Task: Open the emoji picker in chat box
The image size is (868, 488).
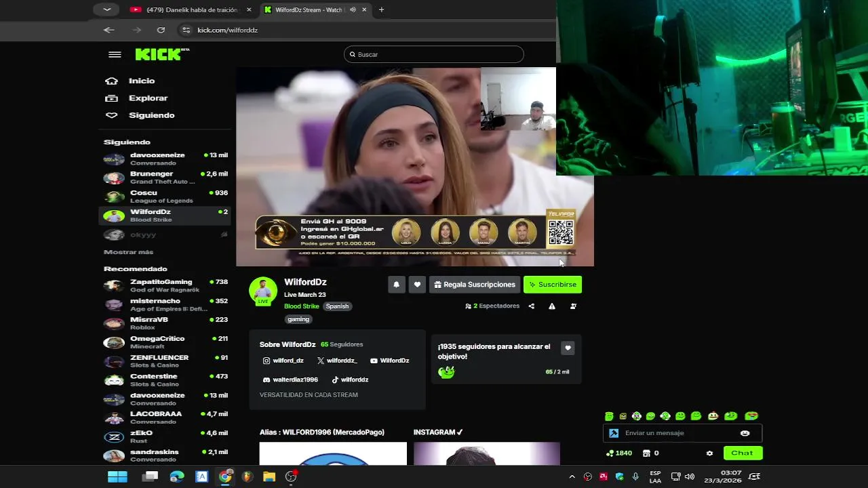Action: click(x=745, y=433)
